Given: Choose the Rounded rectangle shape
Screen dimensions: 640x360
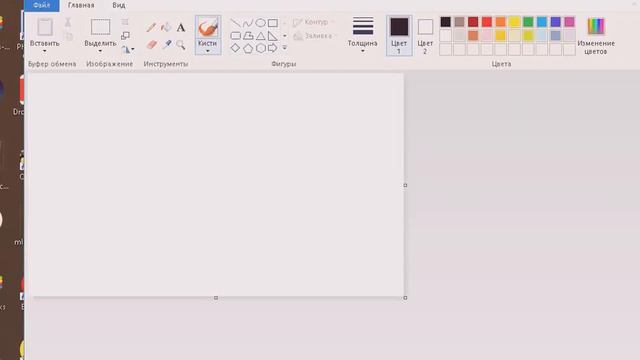Looking at the screenshot, I should coord(236,36).
